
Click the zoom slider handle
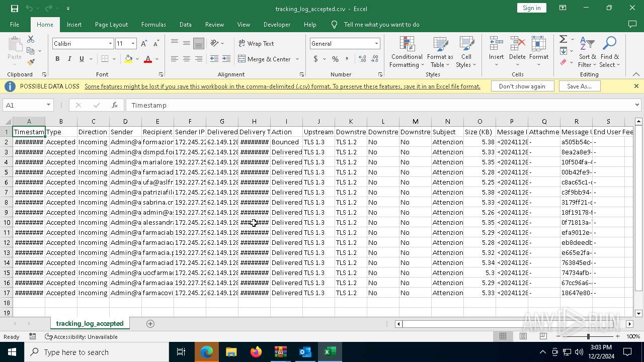tap(588, 336)
